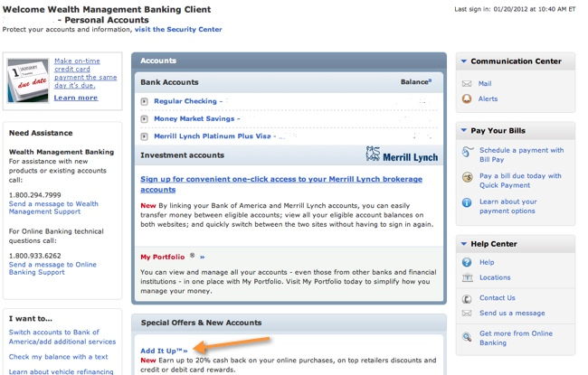Click the due date calendar thumbnail

28,80
